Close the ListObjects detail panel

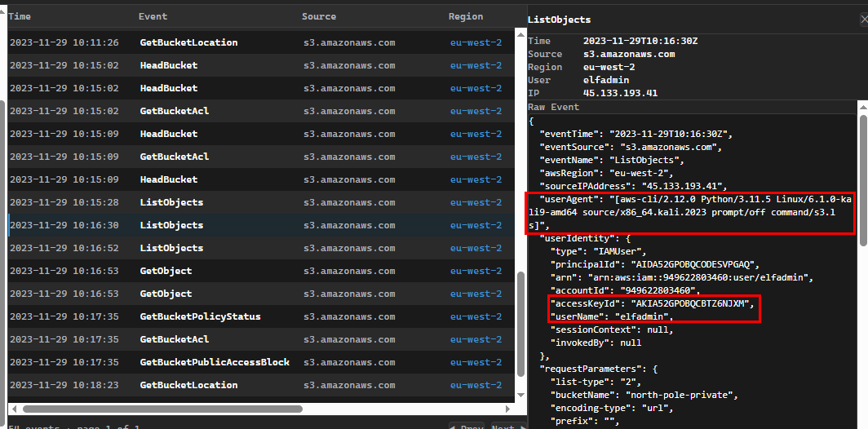pos(864,20)
